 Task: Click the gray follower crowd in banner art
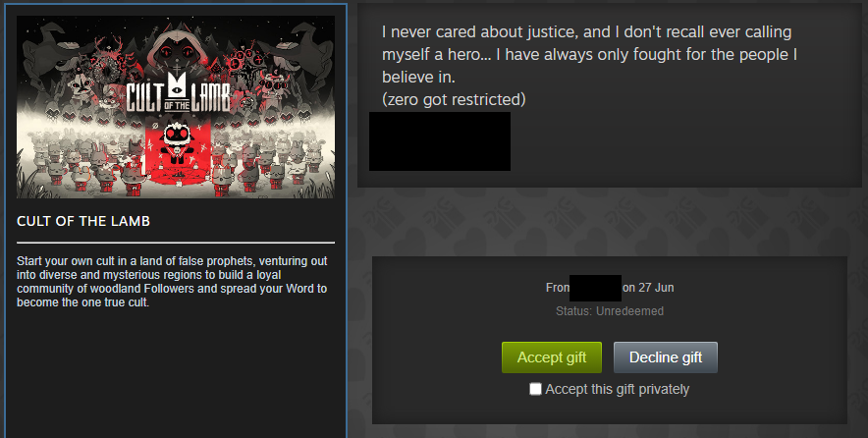coord(83,163)
